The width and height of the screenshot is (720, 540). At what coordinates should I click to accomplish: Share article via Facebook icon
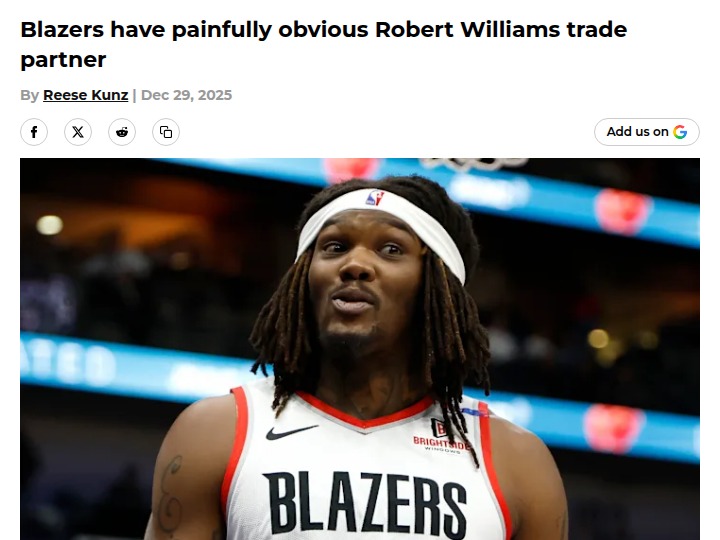pyautogui.click(x=34, y=132)
